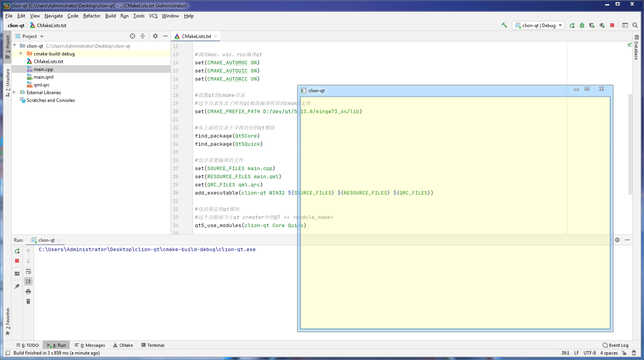
Task: Open the View menu
Action: pos(35,16)
